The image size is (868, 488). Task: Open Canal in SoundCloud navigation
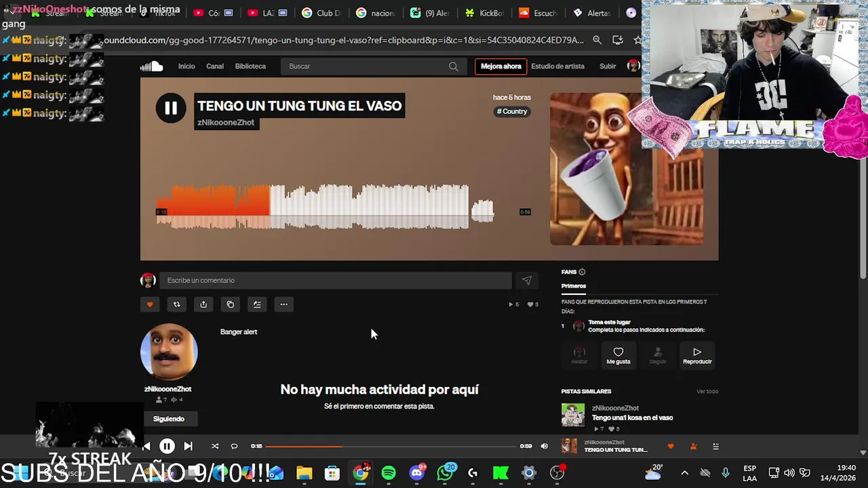coord(215,66)
